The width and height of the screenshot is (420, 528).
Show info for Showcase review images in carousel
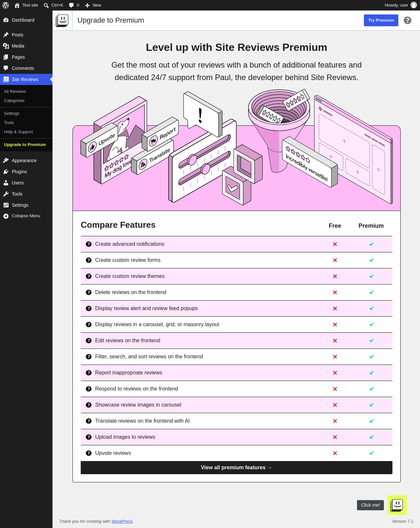pyautogui.click(x=89, y=405)
